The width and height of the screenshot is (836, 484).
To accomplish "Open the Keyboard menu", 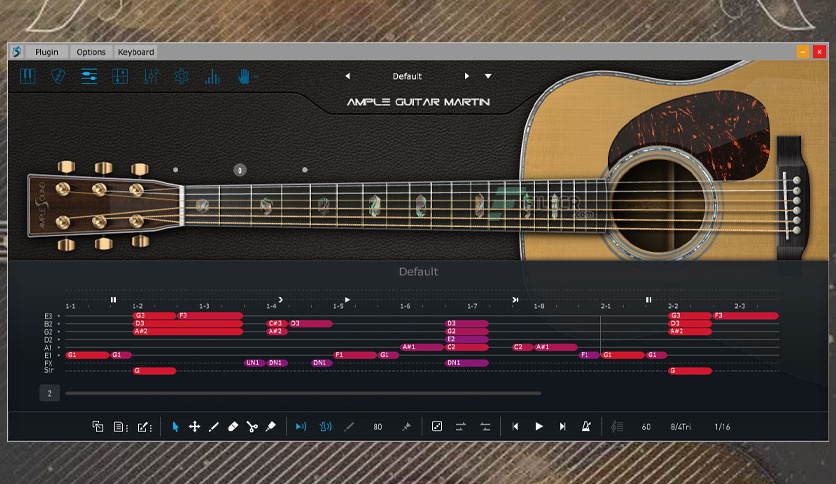I will coord(136,52).
